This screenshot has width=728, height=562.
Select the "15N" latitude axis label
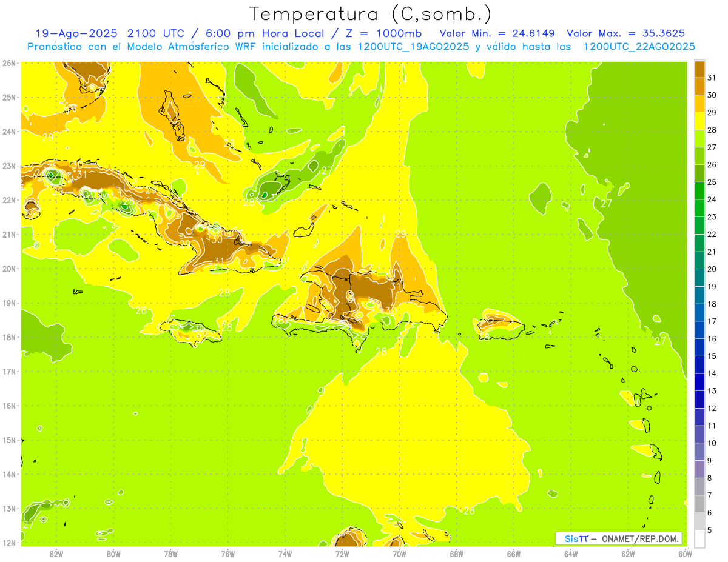9,440
